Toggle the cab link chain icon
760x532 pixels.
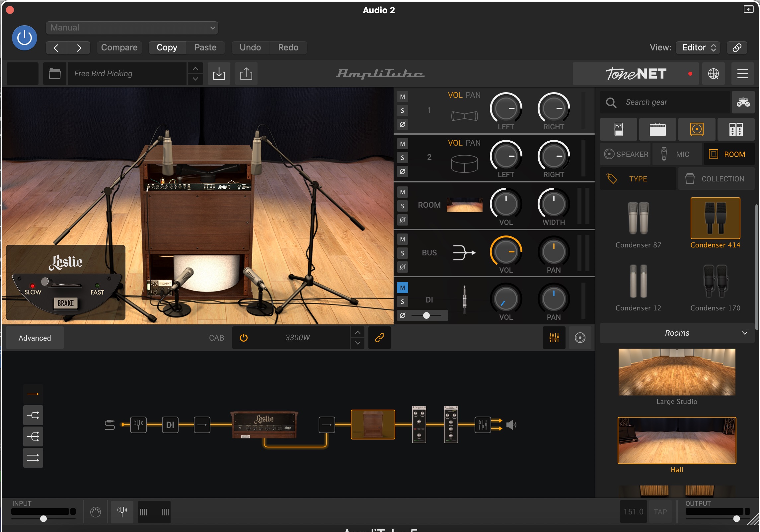coord(379,338)
